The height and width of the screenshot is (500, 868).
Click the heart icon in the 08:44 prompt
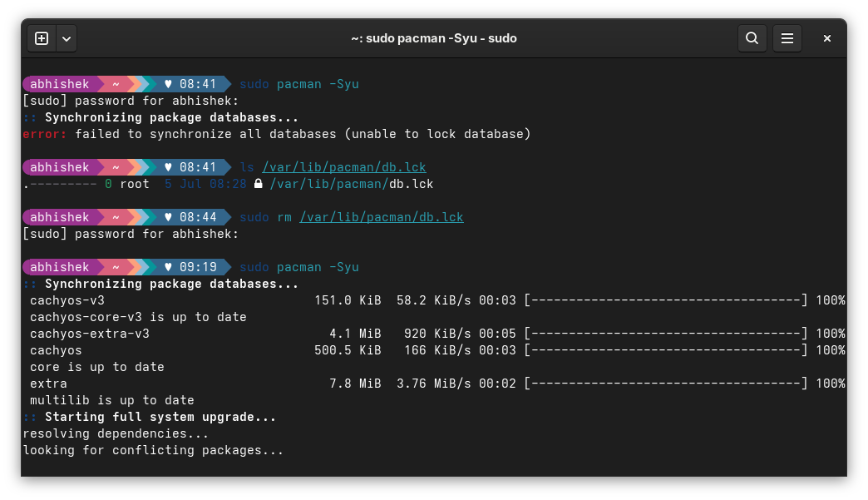pos(167,217)
